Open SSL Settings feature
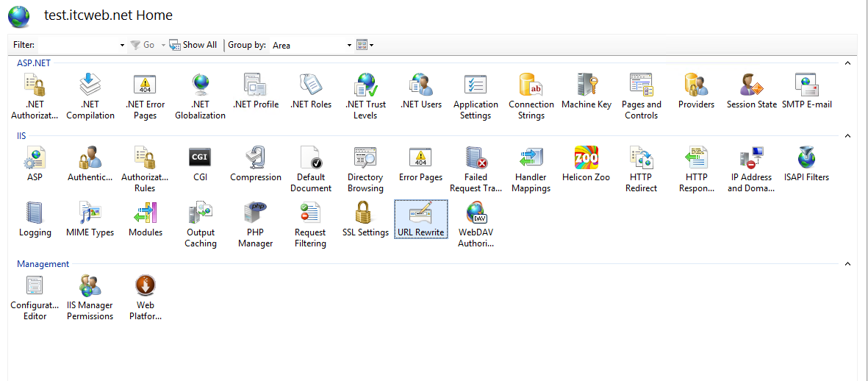 [x=365, y=220]
